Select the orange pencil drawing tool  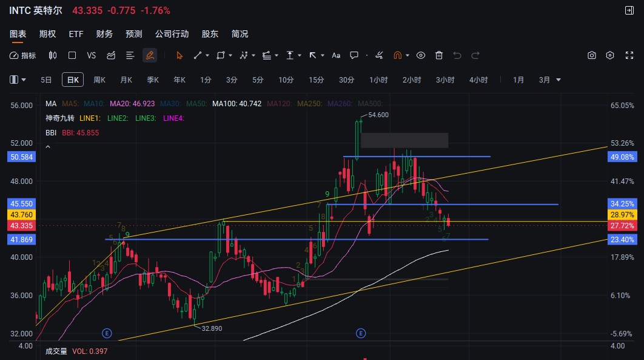[149, 55]
